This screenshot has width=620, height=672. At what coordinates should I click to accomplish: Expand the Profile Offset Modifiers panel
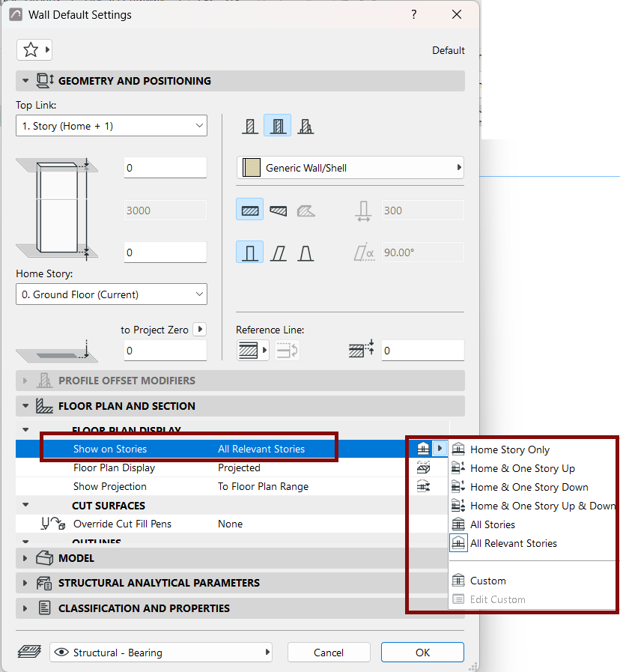point(25,381)
